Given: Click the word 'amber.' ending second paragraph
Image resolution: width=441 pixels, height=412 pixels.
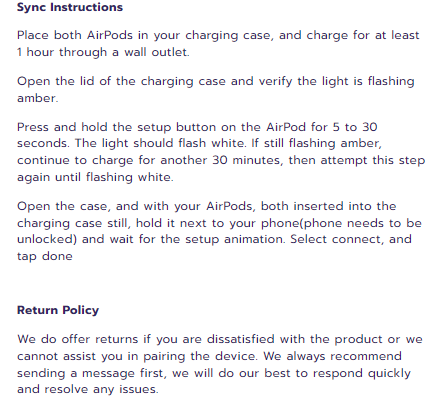Looking at the screenshot, I should tap(38, 98).
